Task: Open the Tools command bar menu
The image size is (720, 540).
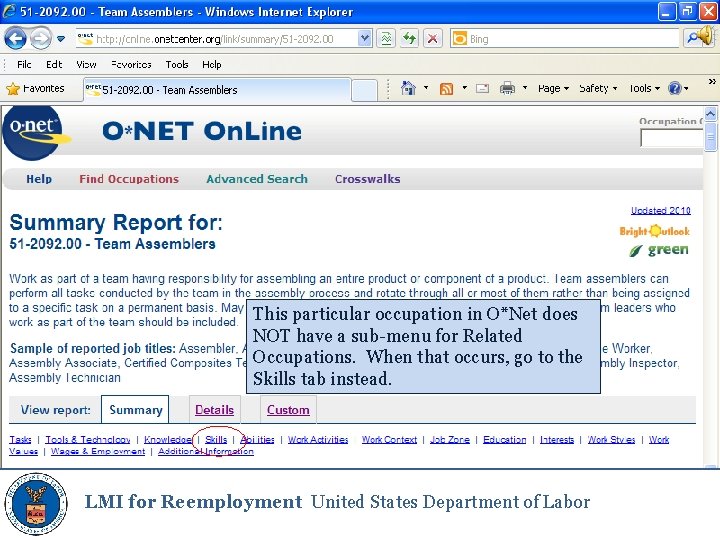Action: [644, 88]
